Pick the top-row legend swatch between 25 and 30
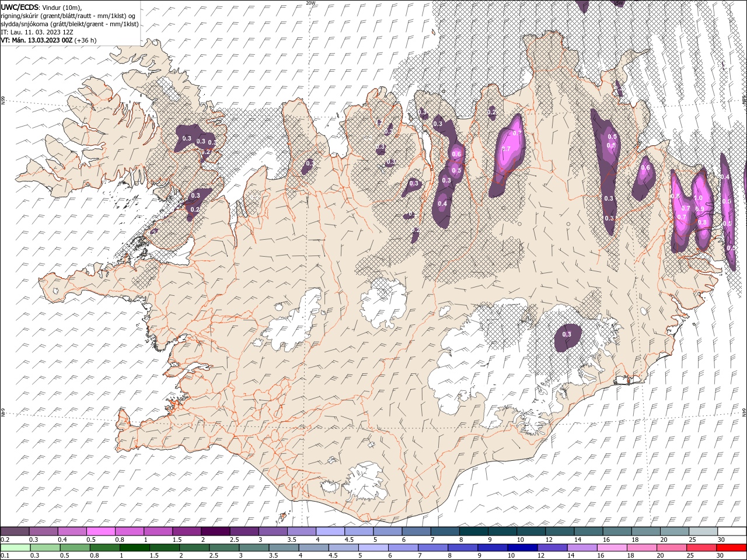Viewport: 747px width, 560px height. pos(703,531)
